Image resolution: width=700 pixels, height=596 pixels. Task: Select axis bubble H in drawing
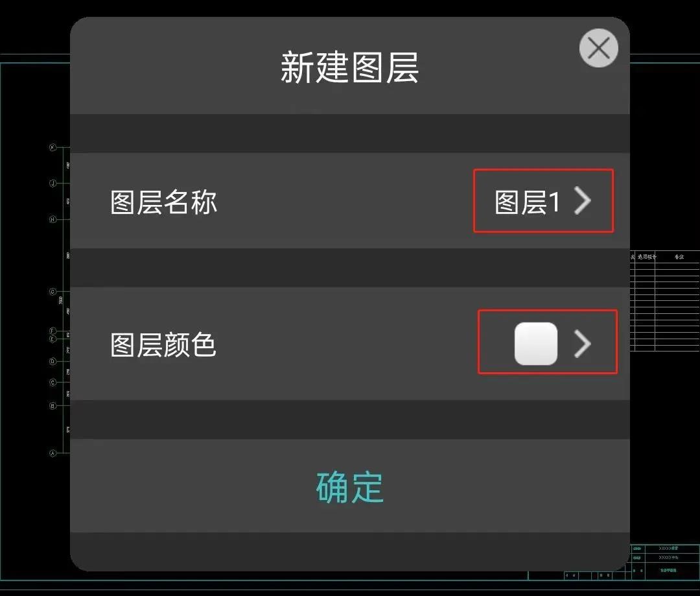pyautogui.click(x=52, y=219)
